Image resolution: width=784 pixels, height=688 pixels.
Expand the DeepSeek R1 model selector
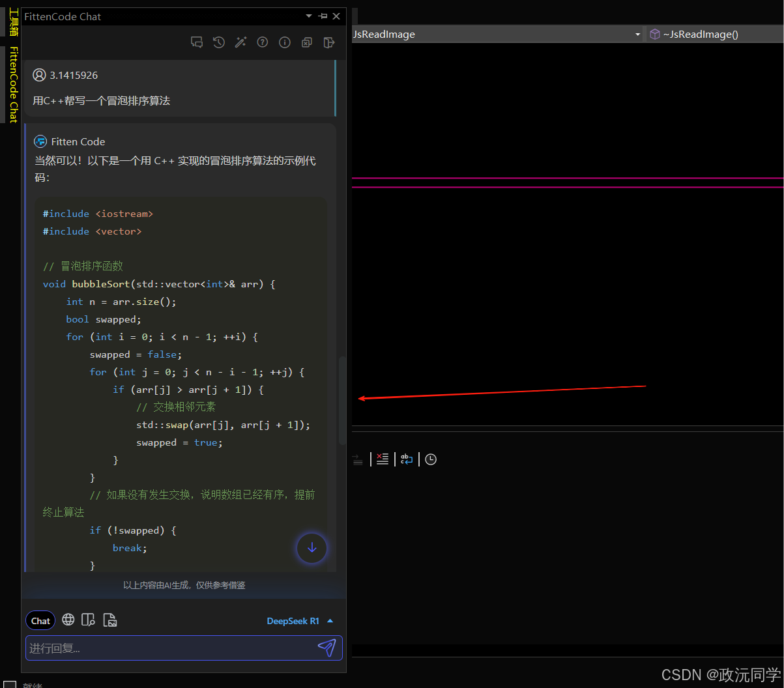pos(300,621)
